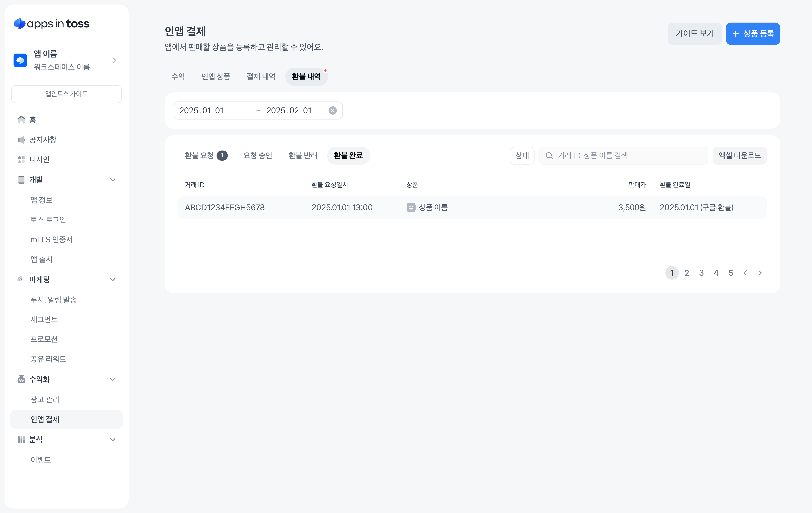Click the 수익화 money bag icon
This screenshot has height=513, width=812.
click(x=21, y=379)
